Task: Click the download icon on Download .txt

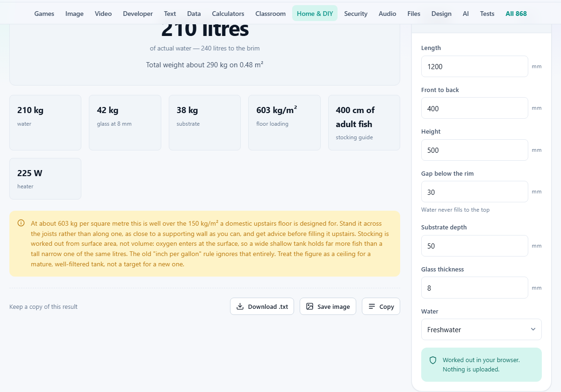Action: (x=240, y=306)
